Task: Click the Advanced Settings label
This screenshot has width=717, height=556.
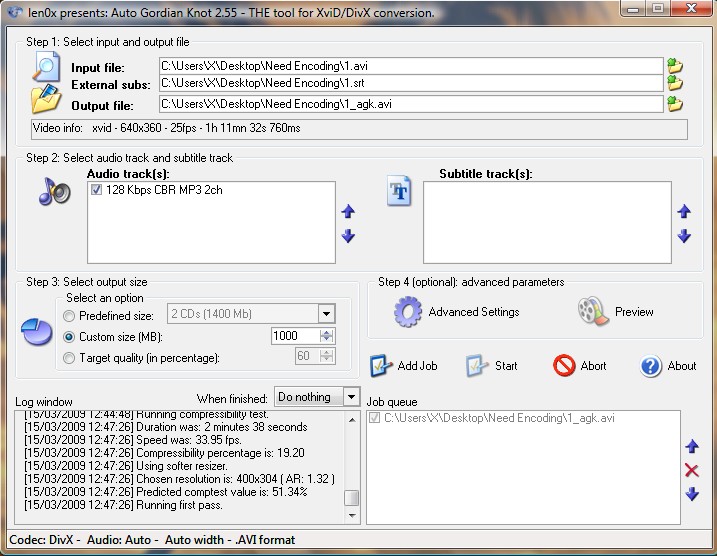Action: pyautogui.click(x=474, y=312)
